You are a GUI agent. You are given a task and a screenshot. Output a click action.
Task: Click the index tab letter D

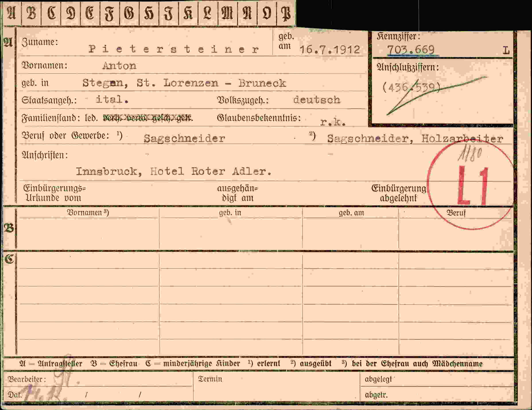click(71, 13)
